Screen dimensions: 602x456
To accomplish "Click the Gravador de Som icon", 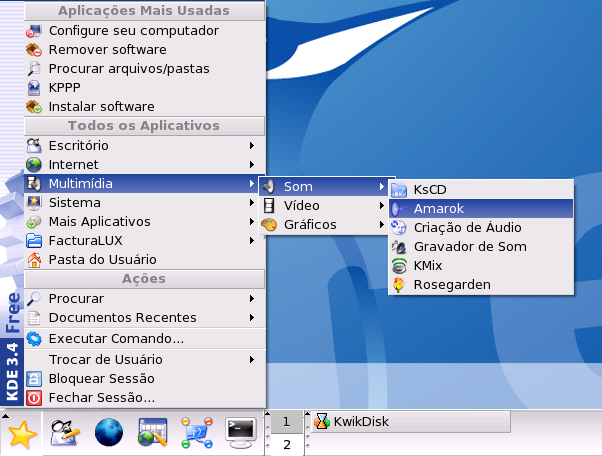I will 399,247.
